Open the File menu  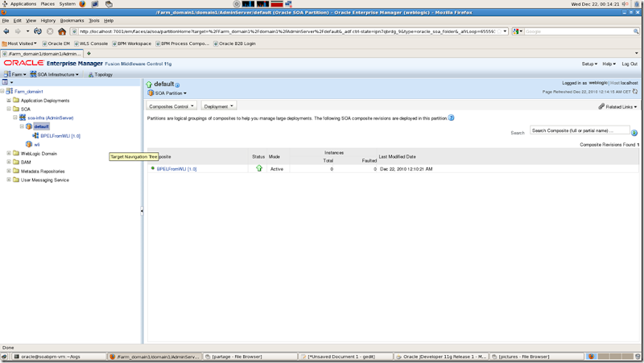[6, 21]
